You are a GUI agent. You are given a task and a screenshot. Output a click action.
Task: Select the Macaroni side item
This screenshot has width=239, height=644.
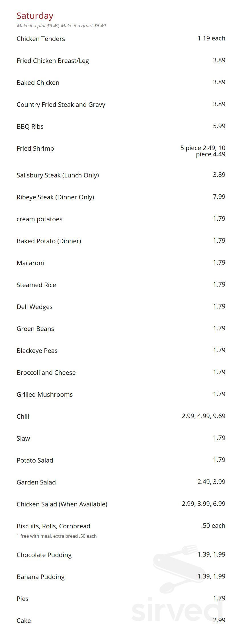pyautogui.click(x=30, y=263)
